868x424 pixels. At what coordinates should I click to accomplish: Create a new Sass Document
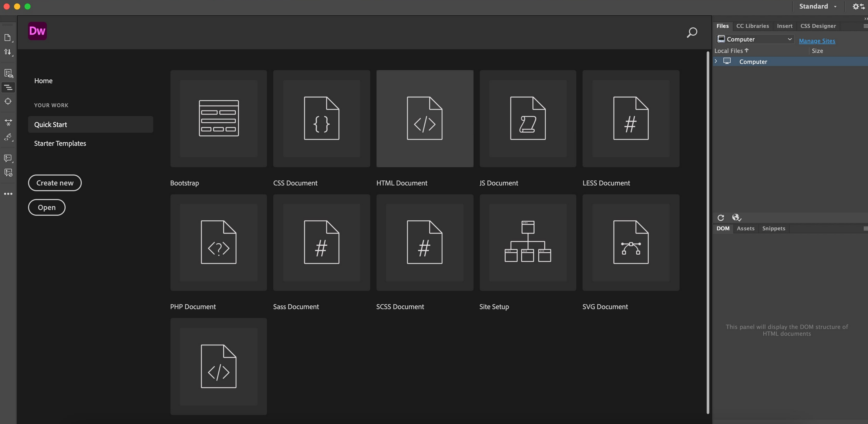click(x=322, y=242)
